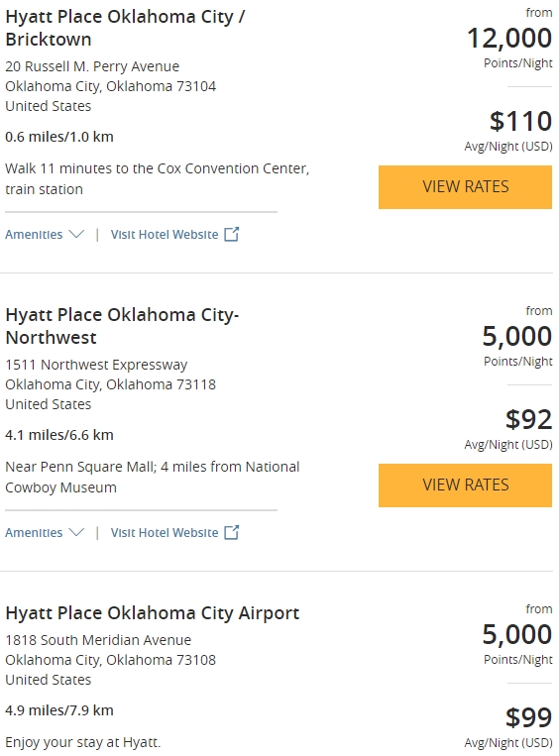Click chevron arrow beside Bricktown Amenities
The width and height of the screenshot is (559, 756).
click(76, 234)
